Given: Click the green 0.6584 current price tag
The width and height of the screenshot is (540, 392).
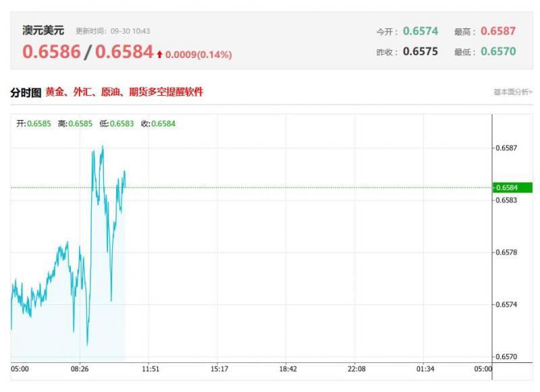Looking at the screenshot, I should point(512,188).
